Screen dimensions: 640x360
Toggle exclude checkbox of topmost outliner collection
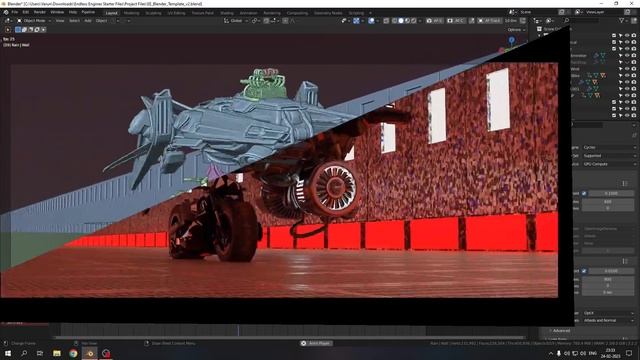pyautogui.click(x=614, y=36)
